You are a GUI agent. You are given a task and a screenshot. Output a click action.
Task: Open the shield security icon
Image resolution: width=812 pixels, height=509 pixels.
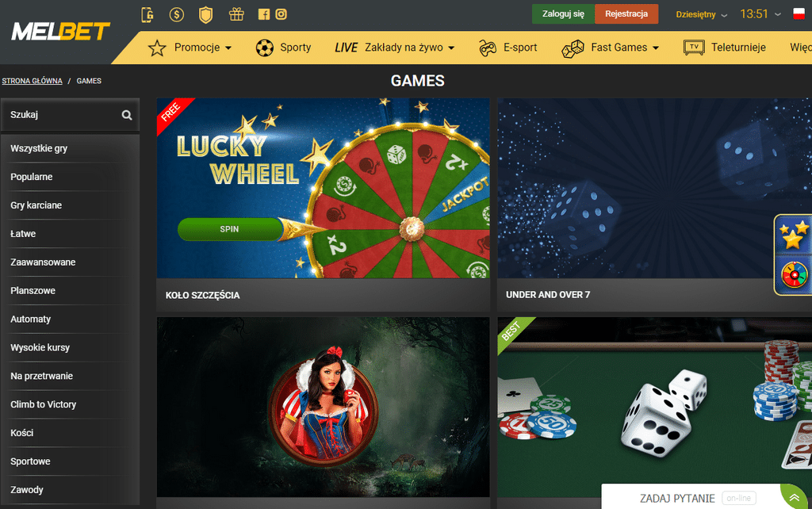pyautogui.click(x=206, y=14)
